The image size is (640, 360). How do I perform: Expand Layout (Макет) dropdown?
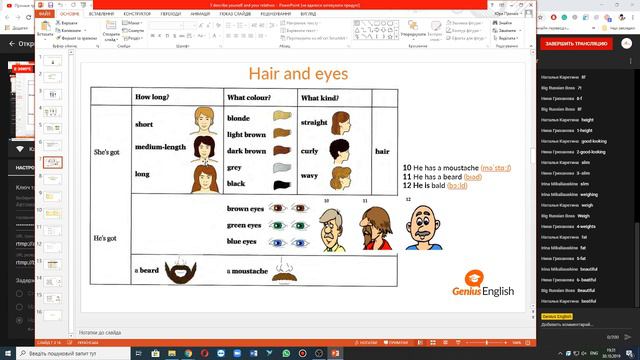pyautogui.click(x=132, y=23)
